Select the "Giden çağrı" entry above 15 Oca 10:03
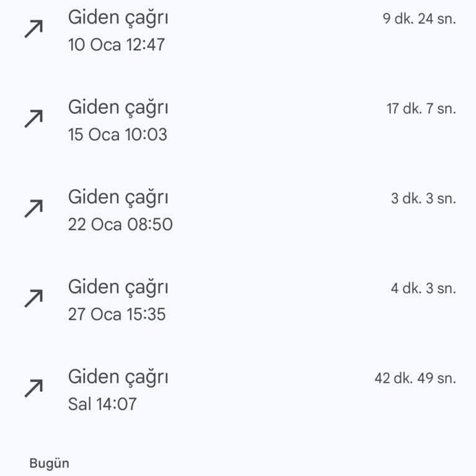This screenshot has height=476, width=476. click(118, 107)
